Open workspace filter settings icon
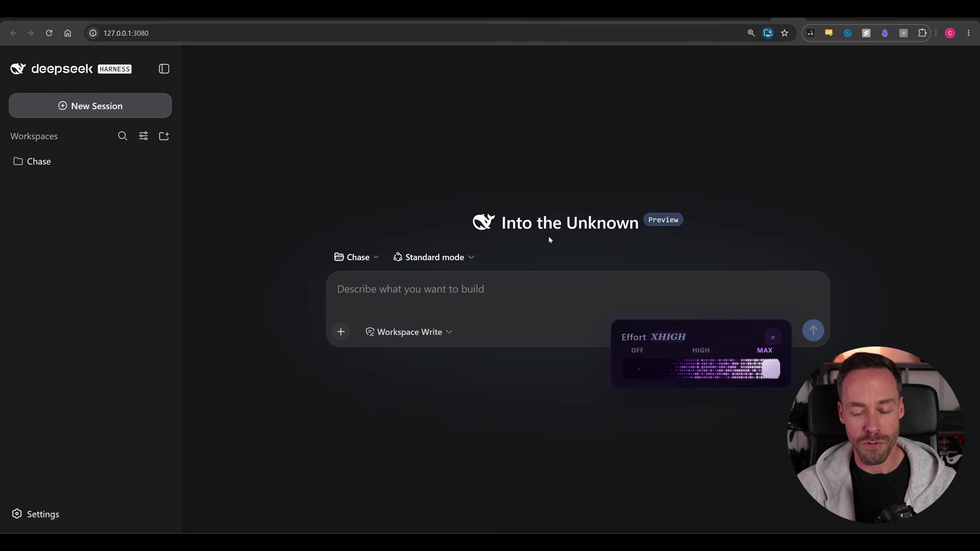980x551 pixels. (x=143, y=136)
